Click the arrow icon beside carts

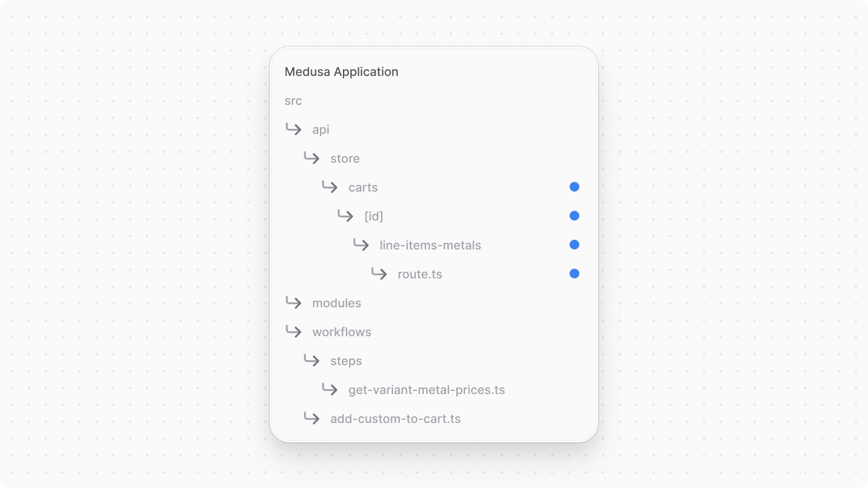click(330, 187)
